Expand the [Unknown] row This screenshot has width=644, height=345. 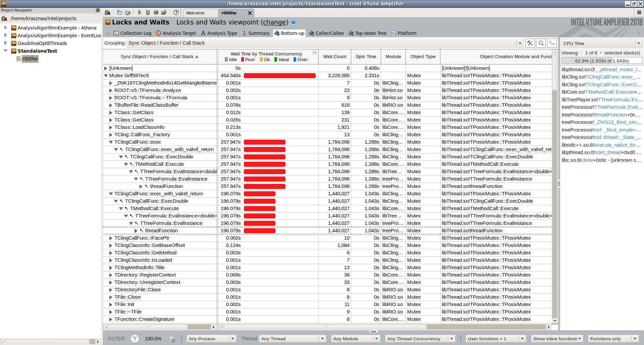click(x=106, y=68)
